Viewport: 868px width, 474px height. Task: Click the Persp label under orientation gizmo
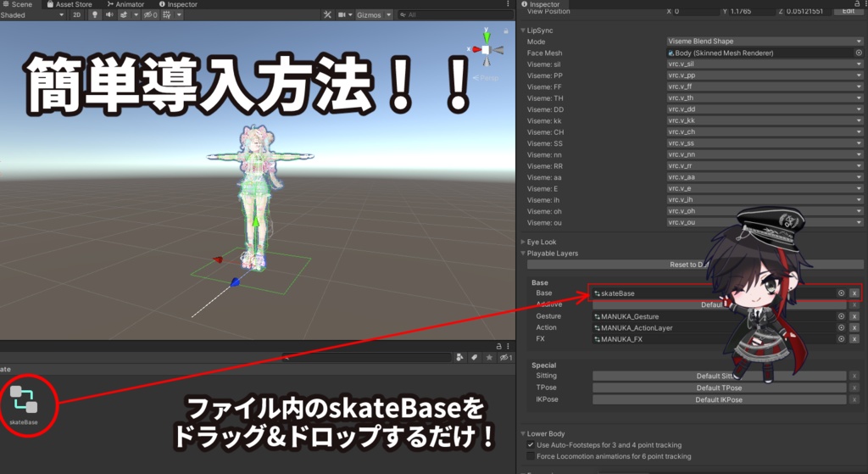tap(487, 78)
